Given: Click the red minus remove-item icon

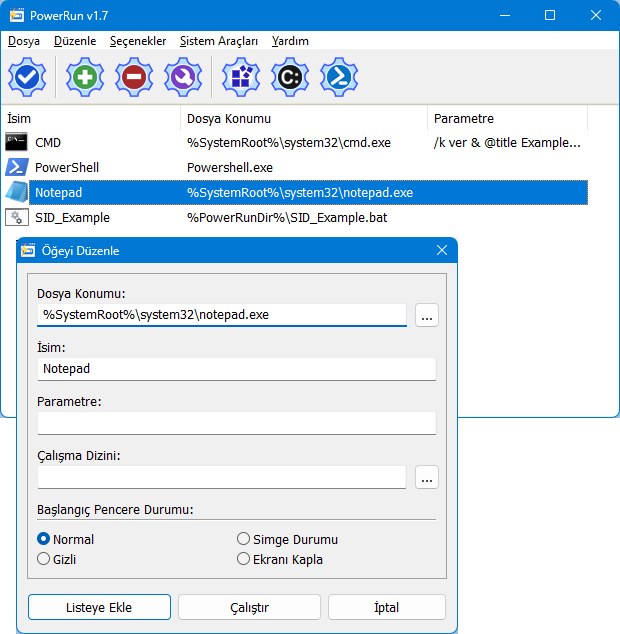Looking at the screenshot, I should pos(134,77).
